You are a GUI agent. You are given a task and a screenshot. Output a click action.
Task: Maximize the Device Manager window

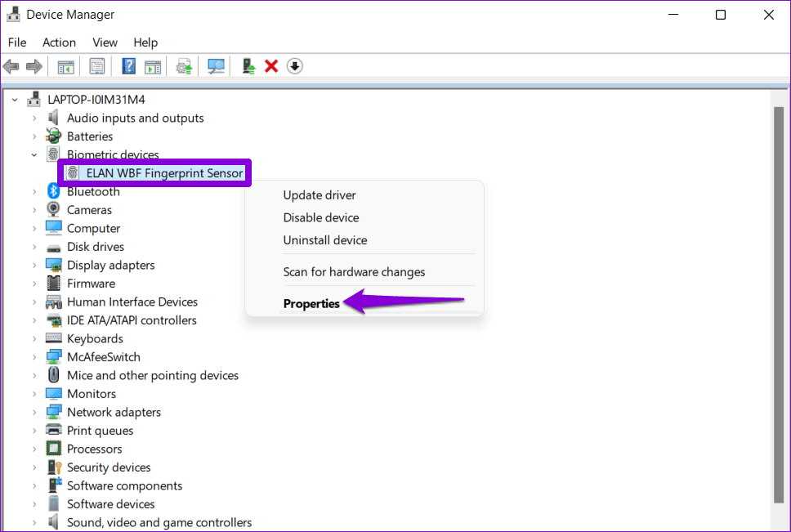[x=721, y=15]
